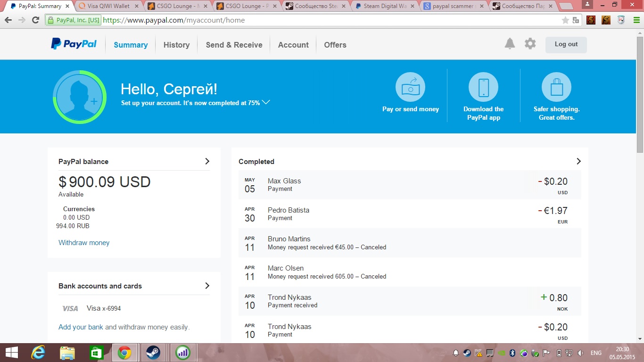Click the Pay or send money label
644x362 pixels.
coord(411,109)
